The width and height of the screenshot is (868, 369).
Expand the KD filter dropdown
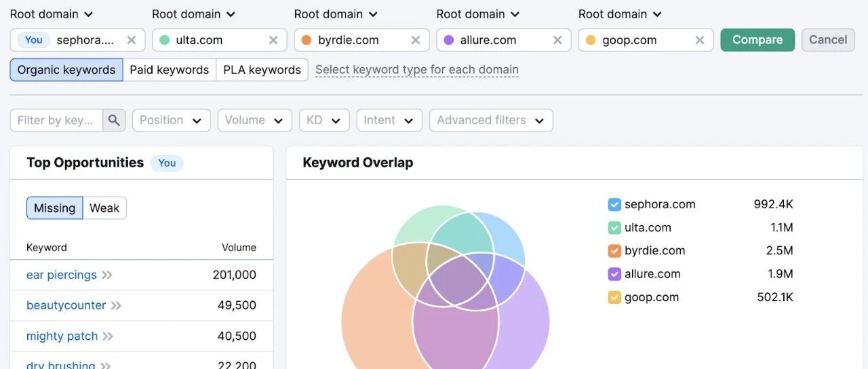[x=324, y=120]
